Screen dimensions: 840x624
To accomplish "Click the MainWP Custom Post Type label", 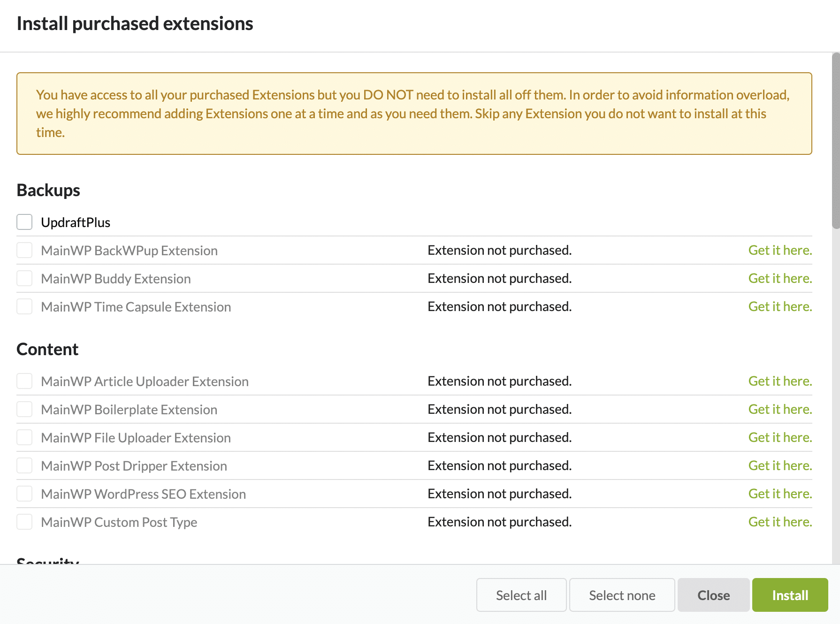I will pos(119,522).
